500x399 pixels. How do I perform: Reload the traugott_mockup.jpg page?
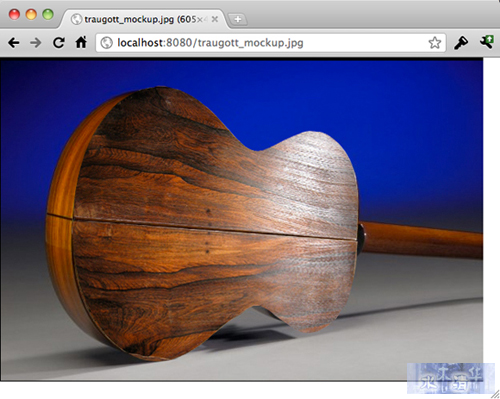(x=59, y=43)
